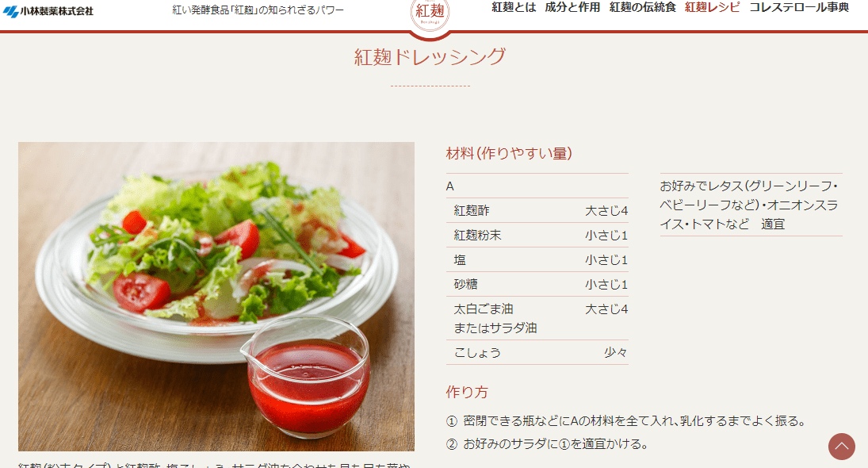Click the こしょう 少々 ingredient row
The width and height of the screenshot is (868, 468).
(537, 352)
